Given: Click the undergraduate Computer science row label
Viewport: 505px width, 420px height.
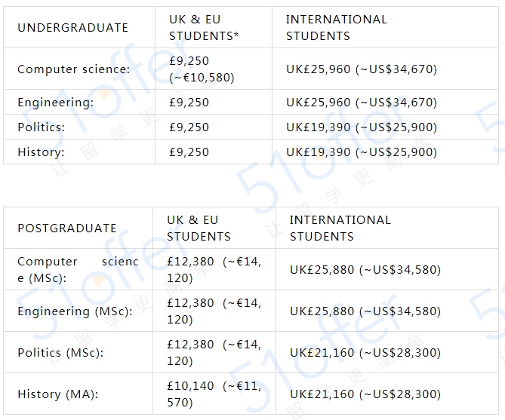Looking at the screenshot, I should tap(74, 69).
